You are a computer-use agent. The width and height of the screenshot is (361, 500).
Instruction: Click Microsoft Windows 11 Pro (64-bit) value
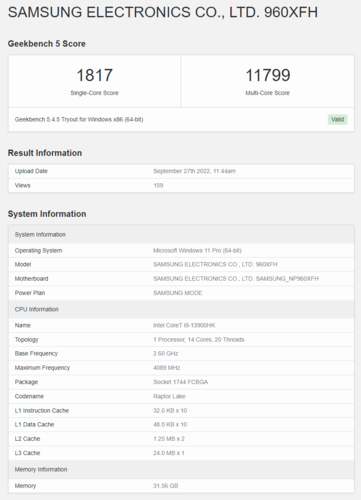coord(197,250)
